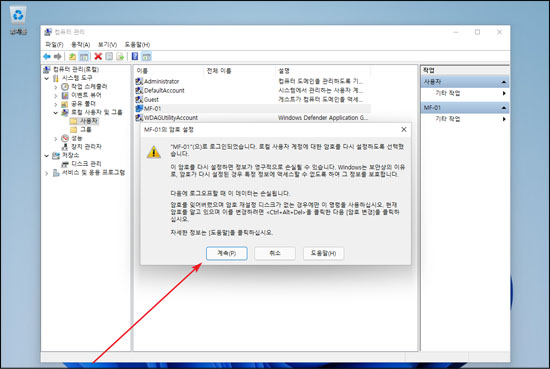
Task: Click the Up one level toolbar icon
Action: (72, 56)
